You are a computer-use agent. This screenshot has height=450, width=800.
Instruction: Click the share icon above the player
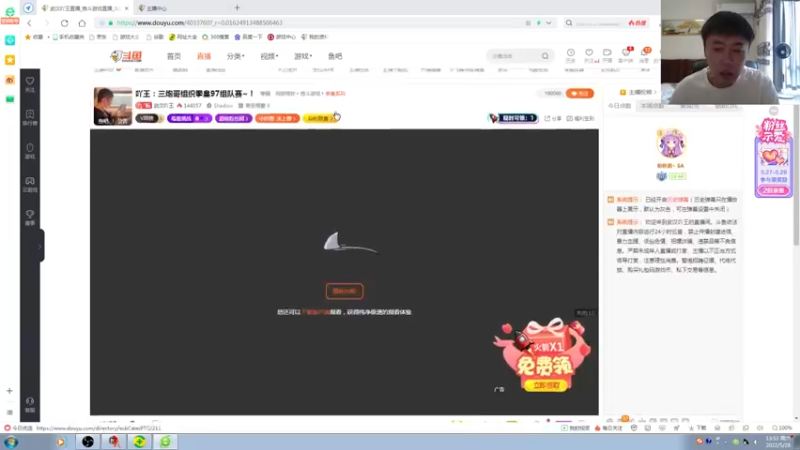coord(553,118)
